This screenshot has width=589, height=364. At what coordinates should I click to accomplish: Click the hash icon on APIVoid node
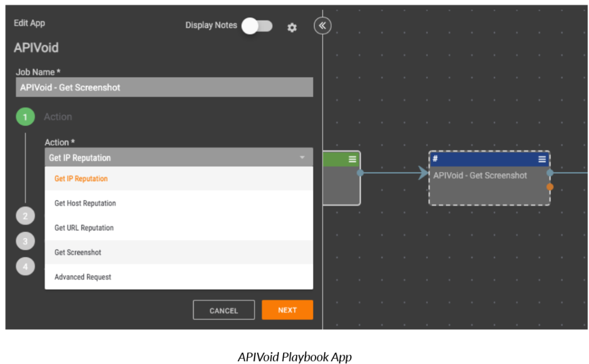pos(435,158)
